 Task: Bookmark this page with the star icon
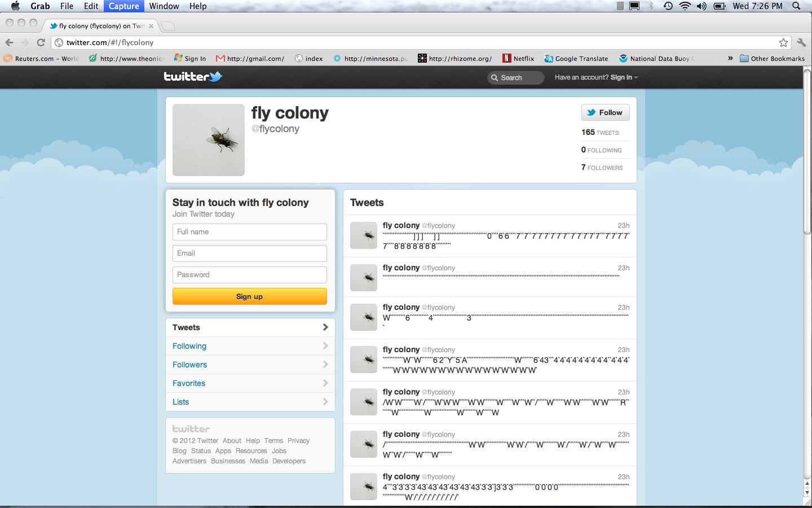[x=783, y=42]
